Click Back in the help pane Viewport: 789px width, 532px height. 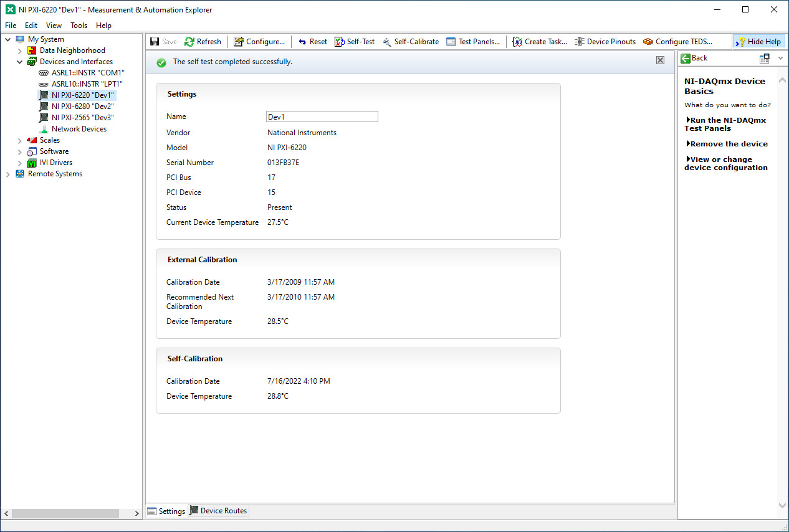click(x=694, y=58)
